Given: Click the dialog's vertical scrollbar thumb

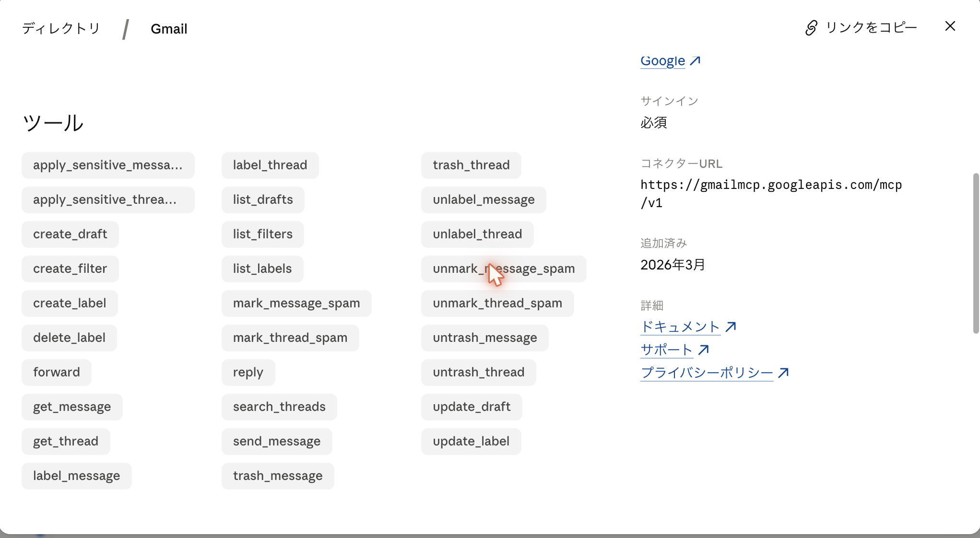Looking at the screenshot, I should (x=976, y=253).
